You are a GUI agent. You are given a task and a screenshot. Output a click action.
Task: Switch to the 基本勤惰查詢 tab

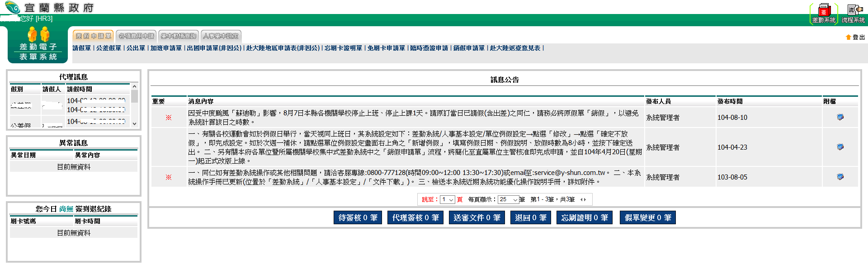click(178, 36)
